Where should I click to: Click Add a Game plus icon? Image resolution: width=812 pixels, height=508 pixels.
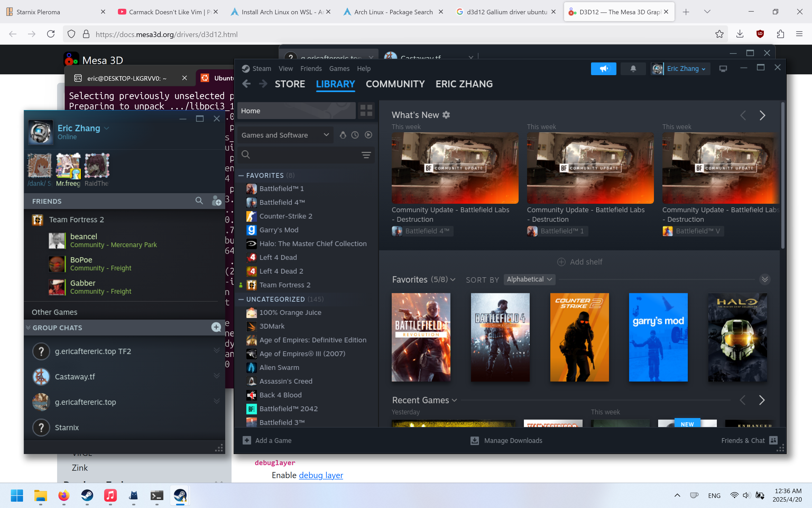tap(247, 440)
